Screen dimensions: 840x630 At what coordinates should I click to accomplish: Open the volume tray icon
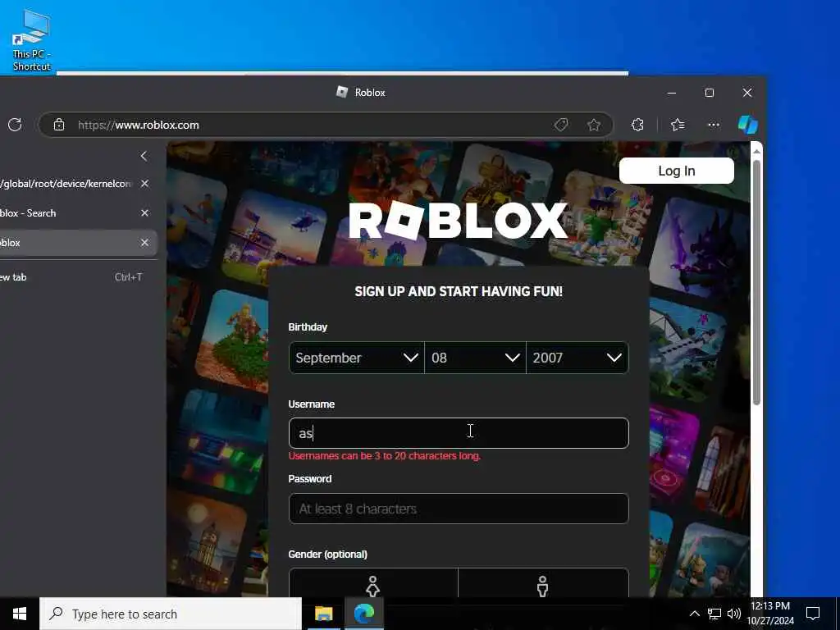734,614
